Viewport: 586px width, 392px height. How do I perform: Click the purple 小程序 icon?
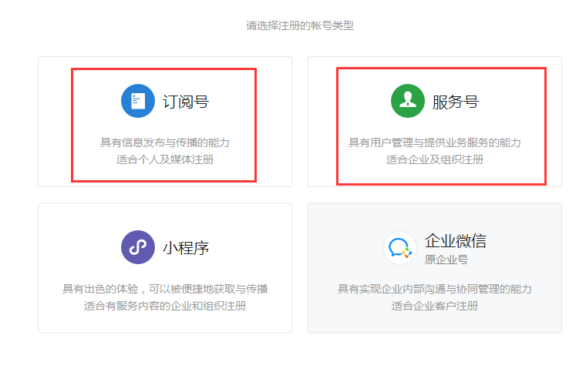coord(138,247)
